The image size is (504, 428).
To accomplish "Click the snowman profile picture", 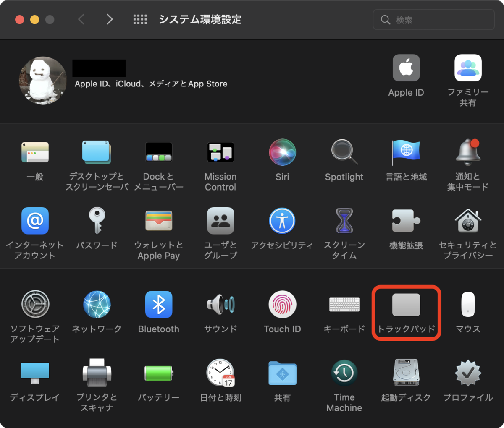I will point(43,81).
